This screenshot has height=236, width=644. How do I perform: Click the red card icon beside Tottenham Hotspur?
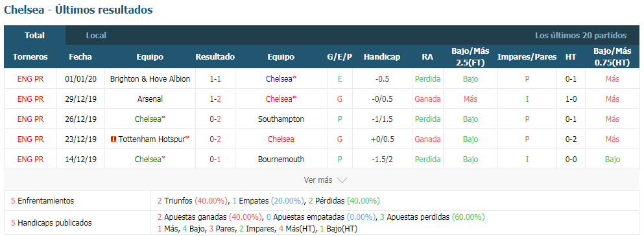point(113,139)
